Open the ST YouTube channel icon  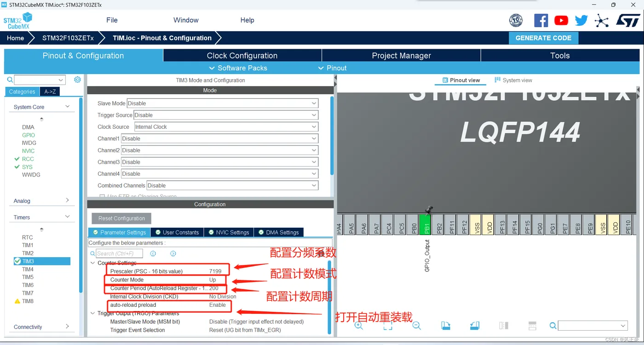561,20
